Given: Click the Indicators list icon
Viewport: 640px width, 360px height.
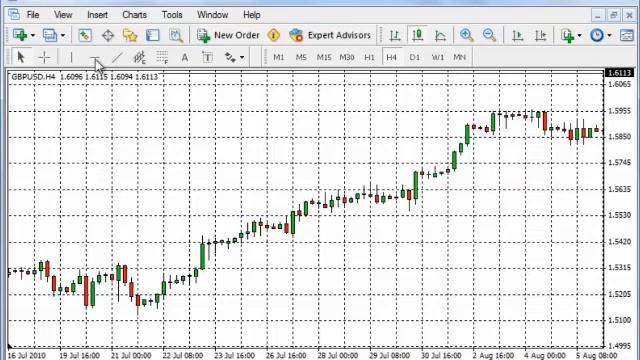Looking at the screenshot, I should click(567, 36).
